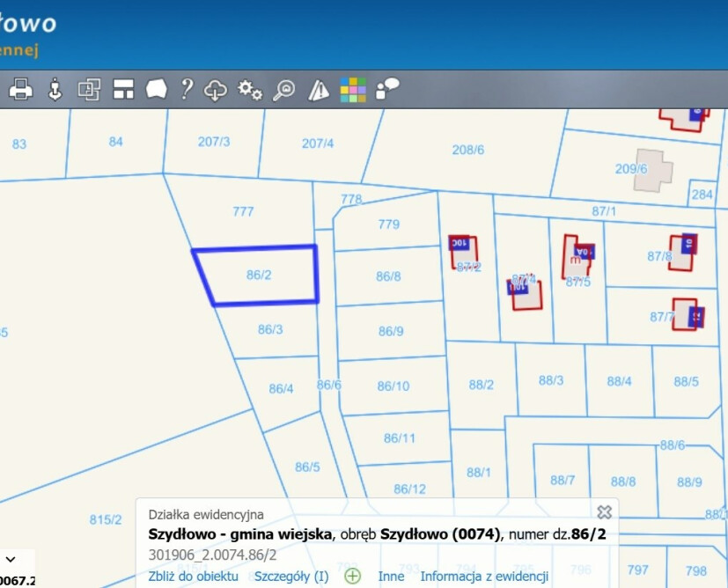The image size is (728, 588).
Task: Click parcel label 207/4
Action: click(x=318, y=143)
